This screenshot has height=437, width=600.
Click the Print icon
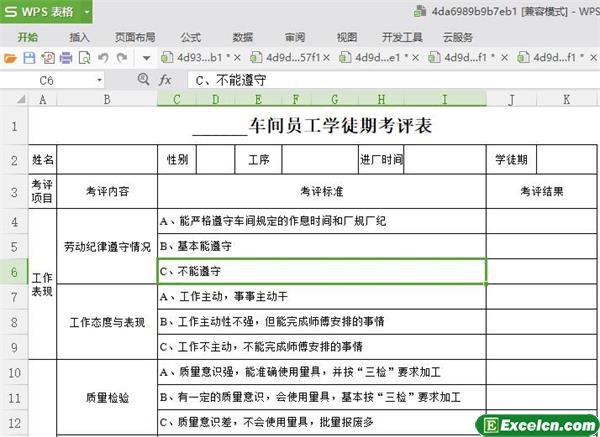click(66, 58)
